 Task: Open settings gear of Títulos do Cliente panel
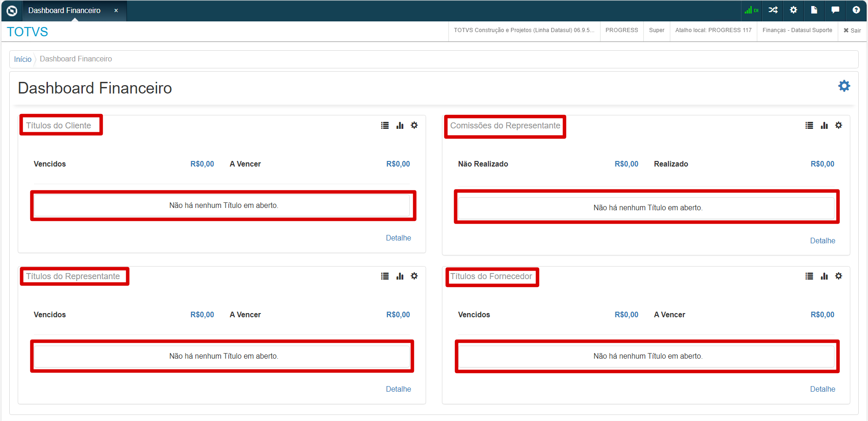point(414,125)
